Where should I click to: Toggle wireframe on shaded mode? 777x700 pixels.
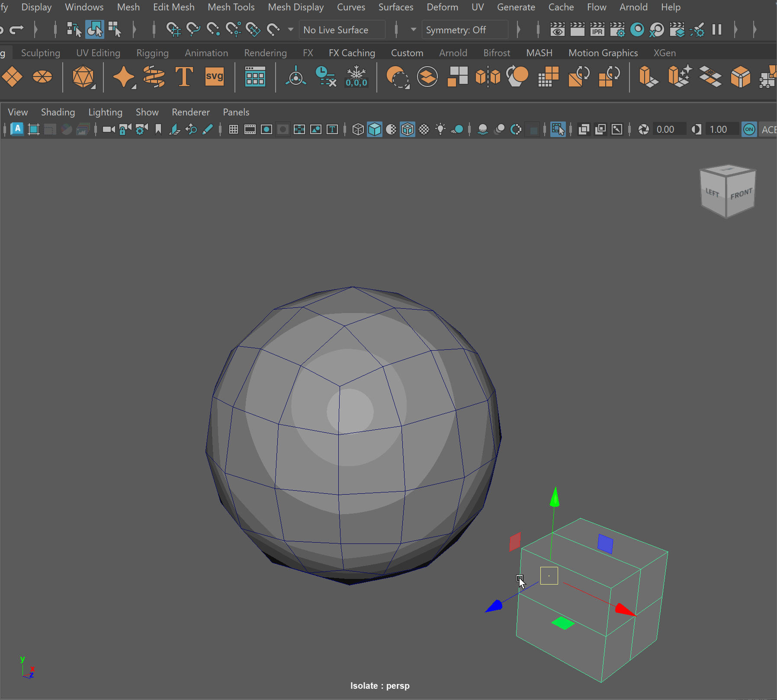pyautogui.click(x=408, y=129)
